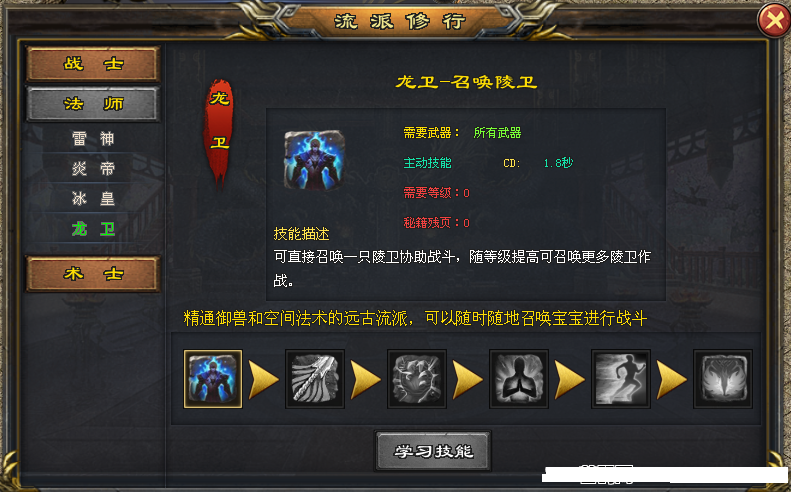Select the praying figure skill icon
This screenshot has width=791, height=492.
point(519,379)
